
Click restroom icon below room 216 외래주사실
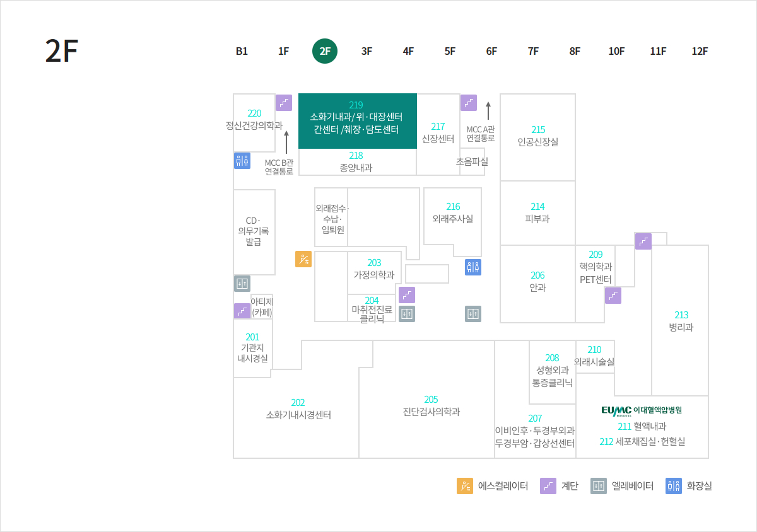coord(473,267)
